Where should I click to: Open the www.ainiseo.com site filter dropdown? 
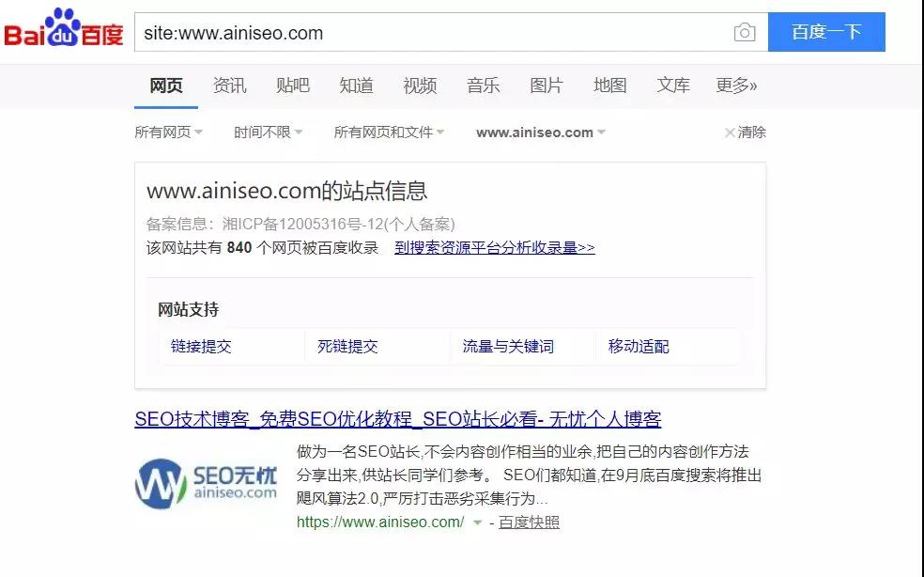pyautogui.click(x=540, y=133)
